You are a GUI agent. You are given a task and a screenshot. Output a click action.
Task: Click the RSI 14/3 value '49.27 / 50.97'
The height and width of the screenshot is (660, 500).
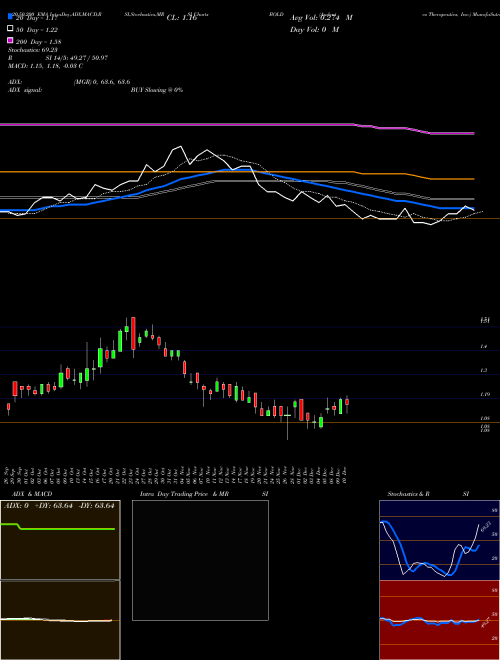[x=88, y=58]
